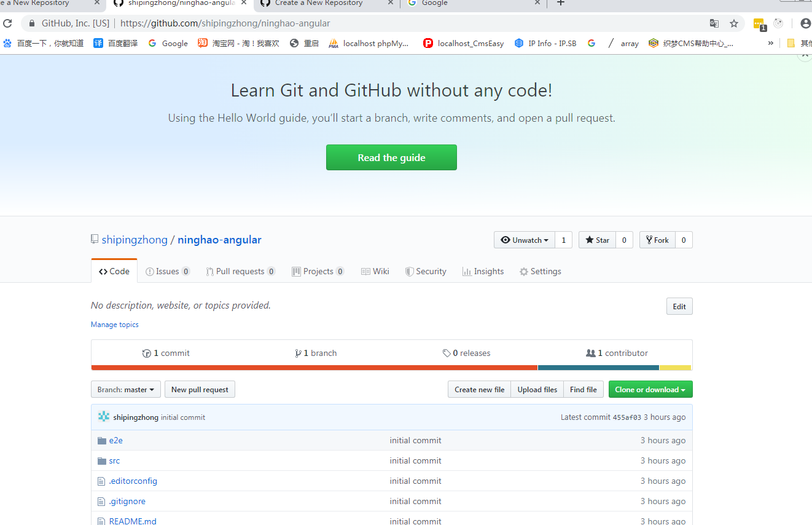Screen dimensions: 812x525
Task: Open the Projects tab
Action: 318,271
